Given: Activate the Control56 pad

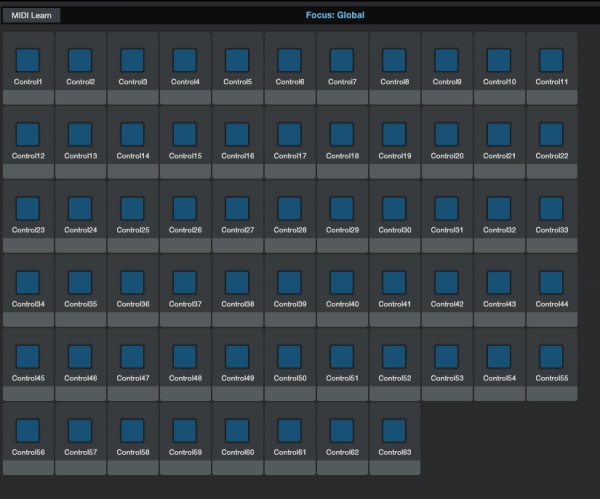Looking at the screenshot, I should [28, 431].
